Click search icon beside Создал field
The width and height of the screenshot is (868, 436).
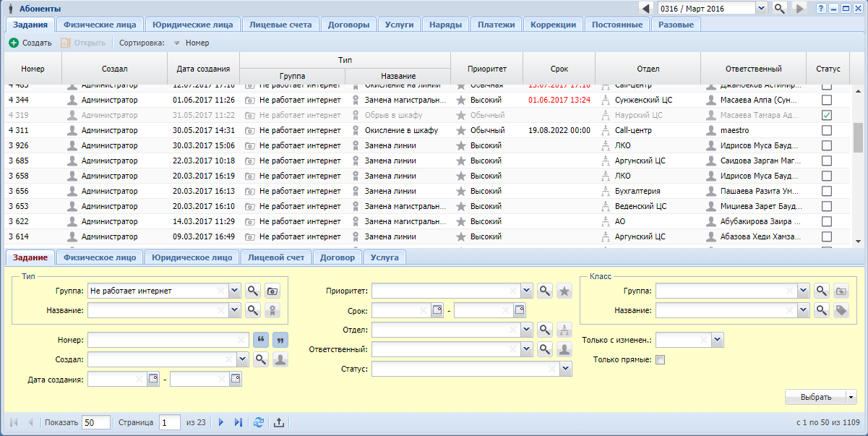pyautogui.click(x=261, y=359)
